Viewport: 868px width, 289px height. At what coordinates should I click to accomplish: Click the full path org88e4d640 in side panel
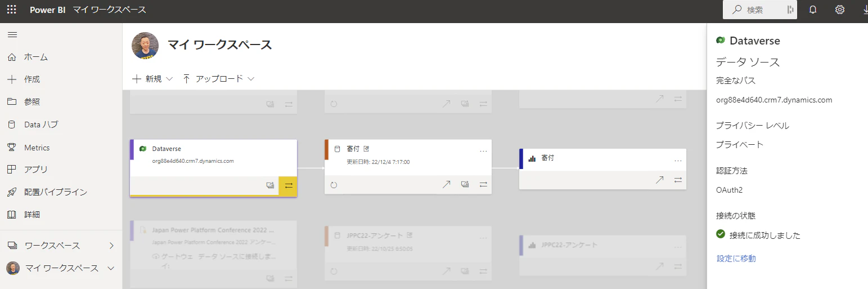pos(774,100)
